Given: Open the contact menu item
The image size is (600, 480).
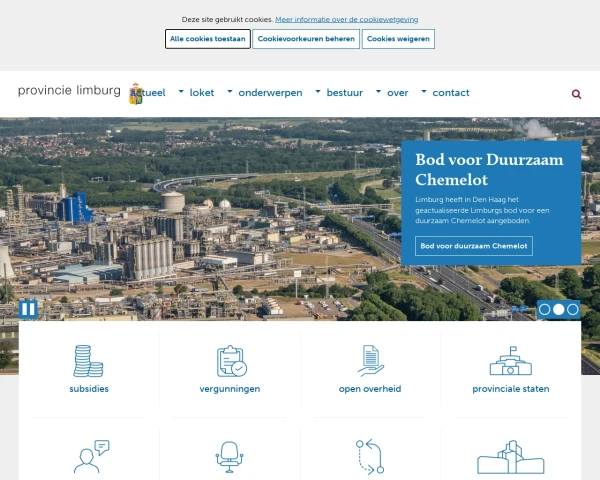Looking at the screenshot, I should 451,93.
